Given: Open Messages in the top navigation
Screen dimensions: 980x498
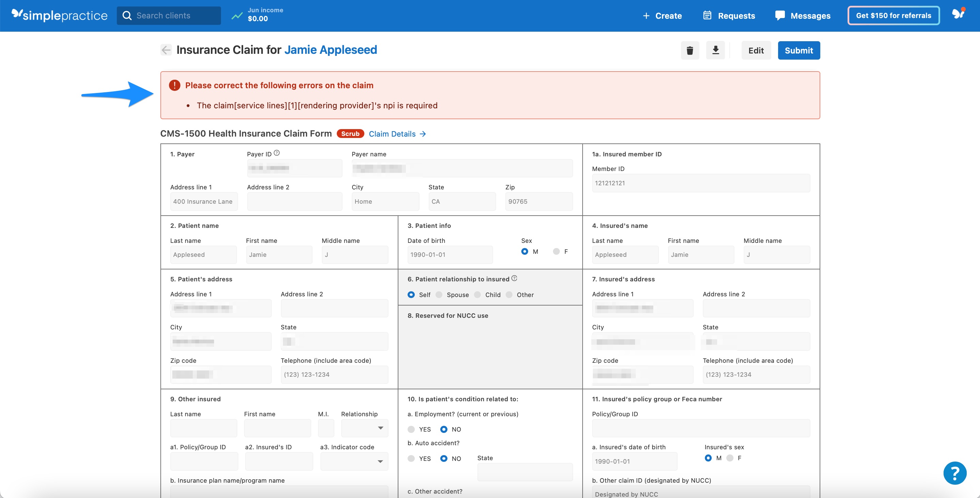Looking at the screenshot, I should click(803, 16).
